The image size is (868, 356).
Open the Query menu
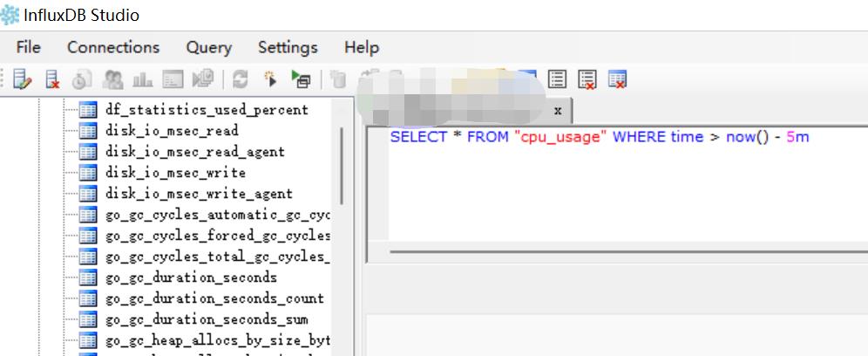click(x=208, y=48)
